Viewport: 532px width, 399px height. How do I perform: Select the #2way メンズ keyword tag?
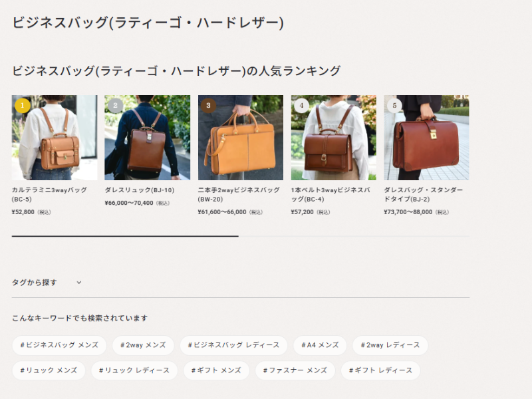tap(143, 345)
